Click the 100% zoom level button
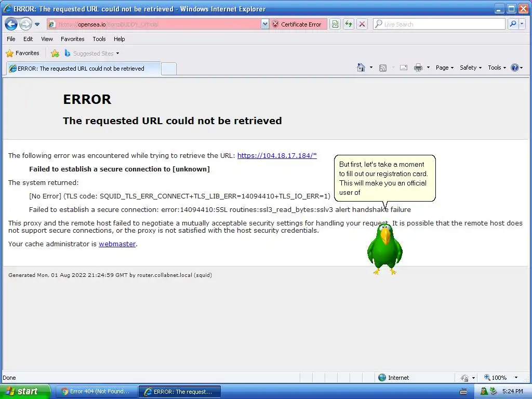The height and width of the screenshot is (399, 532). point(496,378)
